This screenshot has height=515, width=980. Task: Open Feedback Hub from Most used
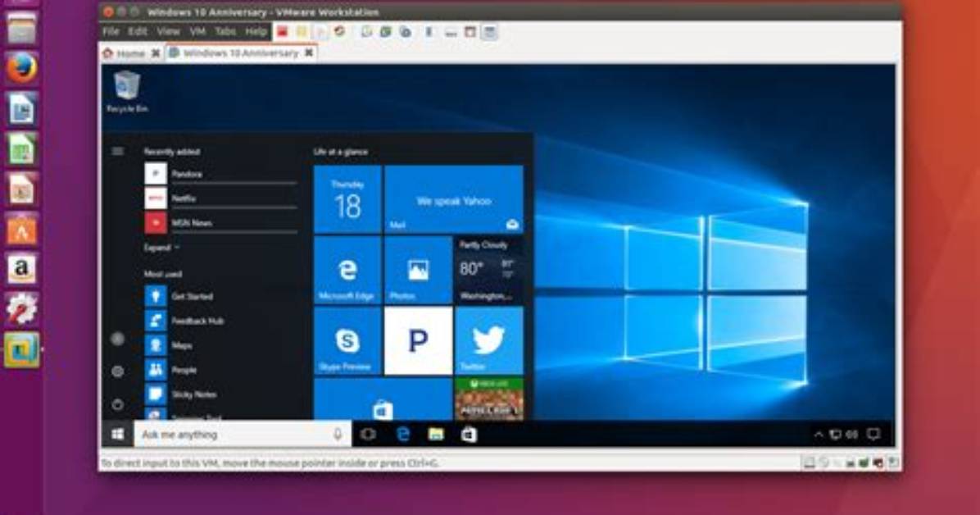220,321
